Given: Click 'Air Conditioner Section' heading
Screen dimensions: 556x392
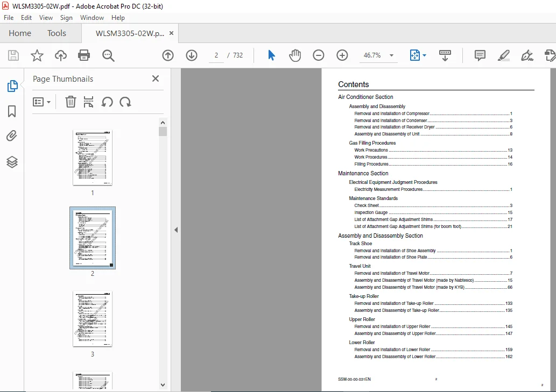Looking at the screenshot, I should 365,97.
